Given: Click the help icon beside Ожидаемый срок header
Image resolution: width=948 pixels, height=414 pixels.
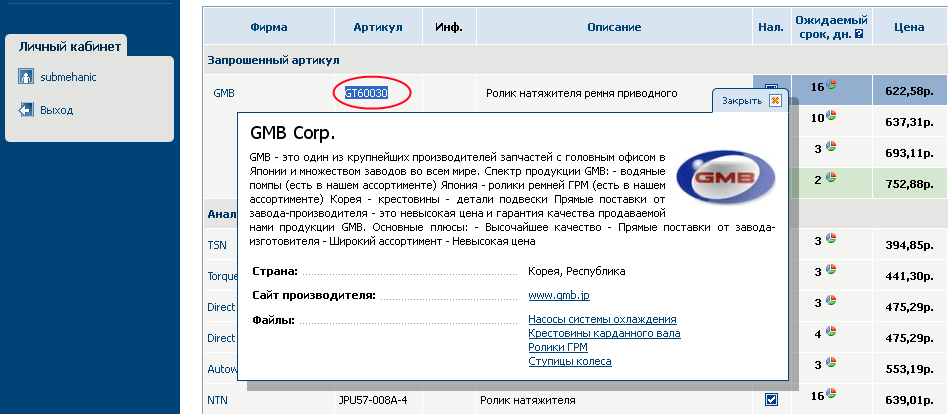Looking at the screenshot, I should point(859,35).
